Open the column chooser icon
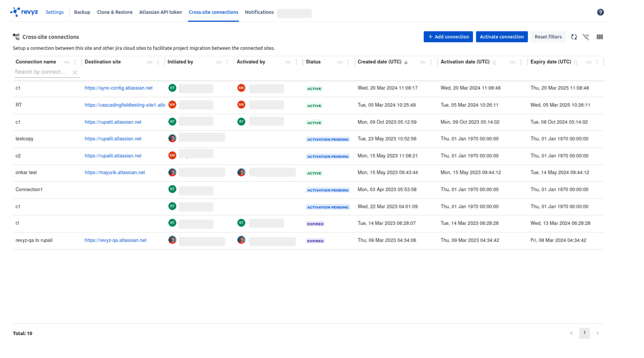 point(599,37)
